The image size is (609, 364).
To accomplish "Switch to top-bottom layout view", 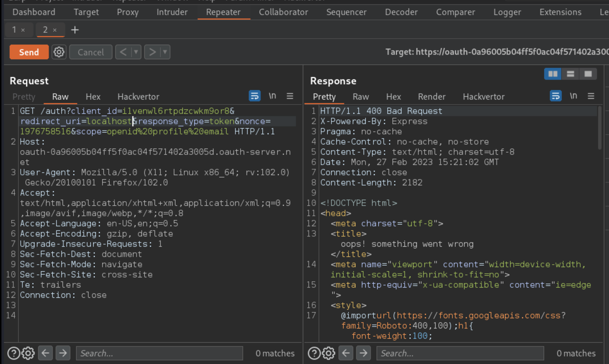I will tap(570, 74).
